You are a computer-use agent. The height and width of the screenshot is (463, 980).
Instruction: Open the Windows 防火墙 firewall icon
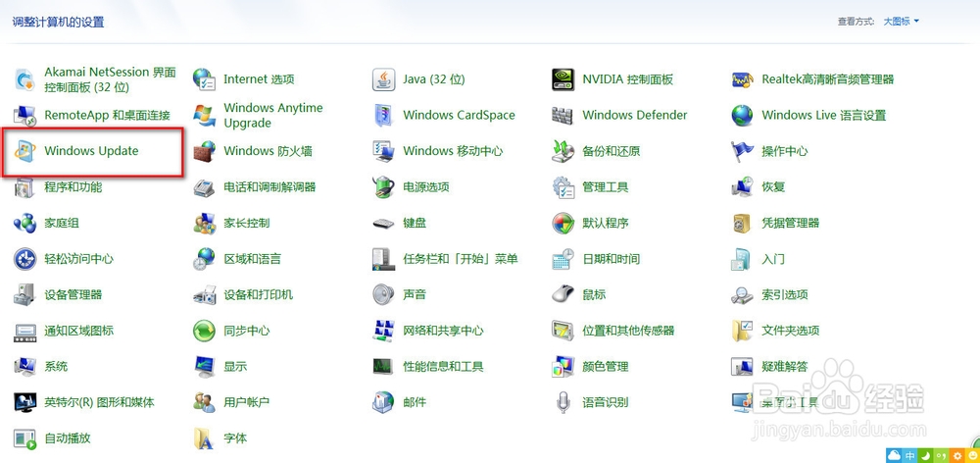(x=205, y=151)
